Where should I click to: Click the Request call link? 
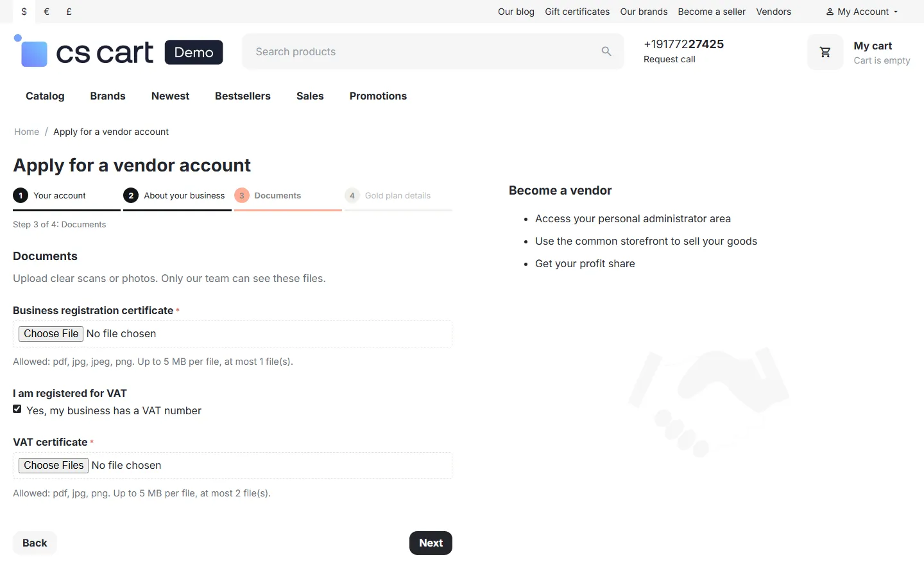669,59
